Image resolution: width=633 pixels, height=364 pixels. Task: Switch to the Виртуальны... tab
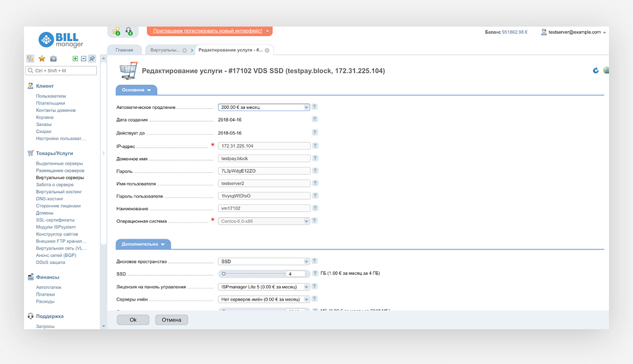click(165, 50)
